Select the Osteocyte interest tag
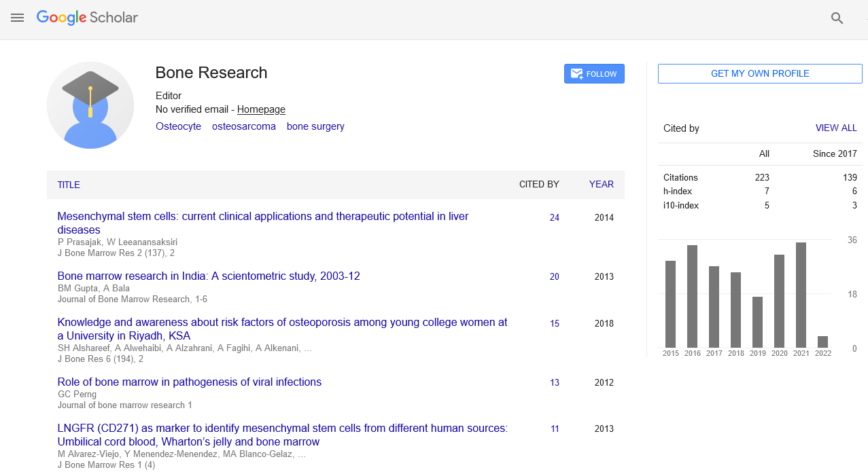This screenshot has height=474, width=868. [x=178, y=126]
